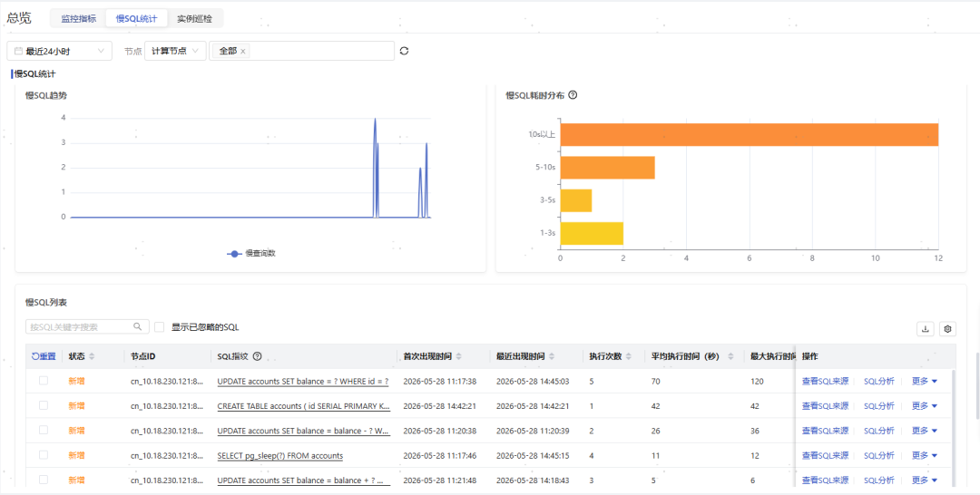Open SQL分析 for CREATE TABLE row
The height and width of the screenshot is (495, 980).
[x=878, y=406]
